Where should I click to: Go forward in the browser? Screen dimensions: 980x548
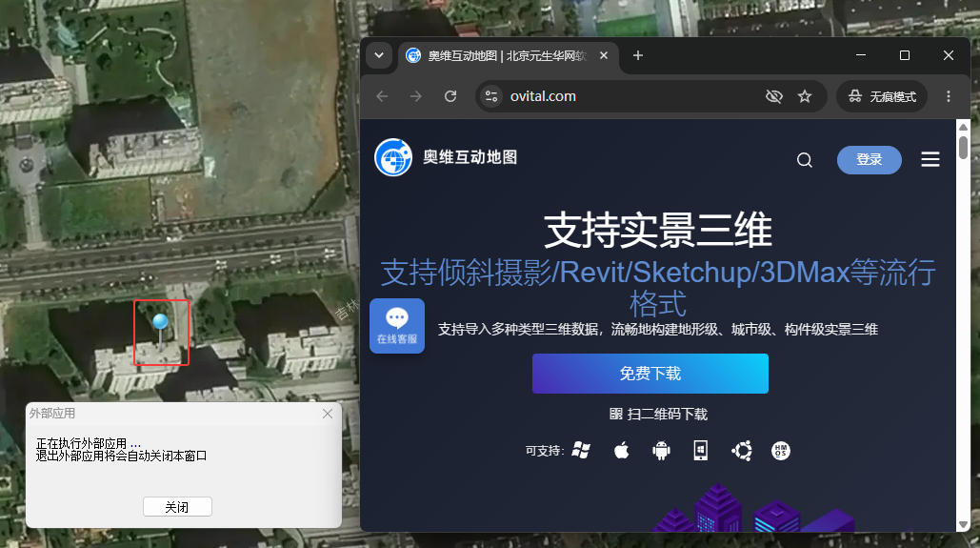click(x=416, y=96)
